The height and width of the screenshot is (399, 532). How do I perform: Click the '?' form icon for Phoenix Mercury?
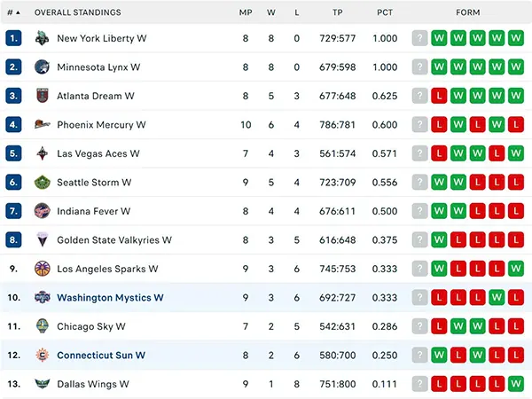[419, 125]
